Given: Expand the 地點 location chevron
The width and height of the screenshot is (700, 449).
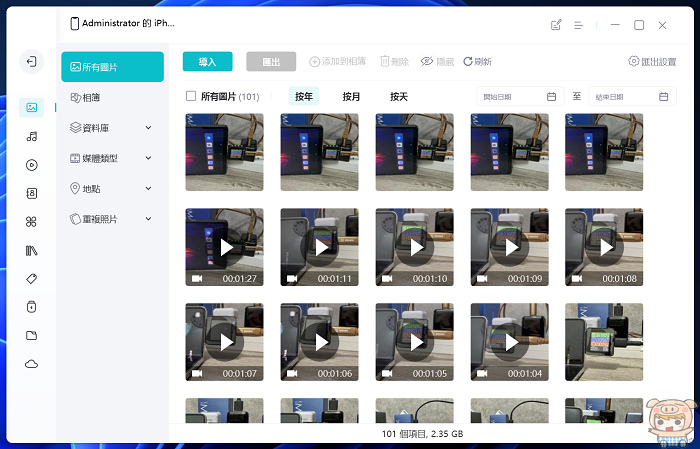Looking at the screenshot, I should (149, 188).
